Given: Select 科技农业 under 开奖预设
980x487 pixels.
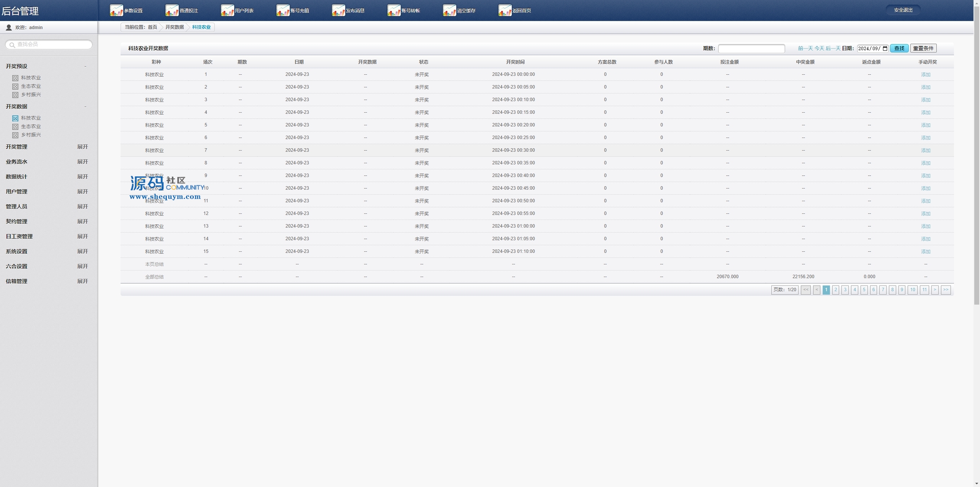Looking at the screenshot, I should point(31,78).
